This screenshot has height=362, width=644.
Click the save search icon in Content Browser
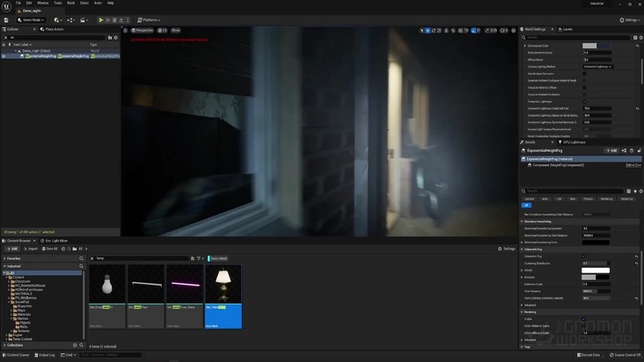point(192,258)
